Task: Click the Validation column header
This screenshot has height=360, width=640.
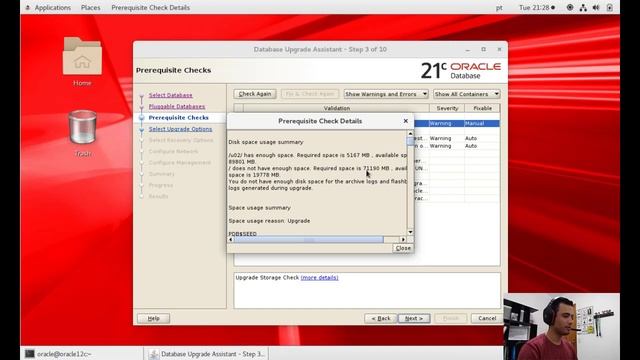Action: click(x=336, y=108)
